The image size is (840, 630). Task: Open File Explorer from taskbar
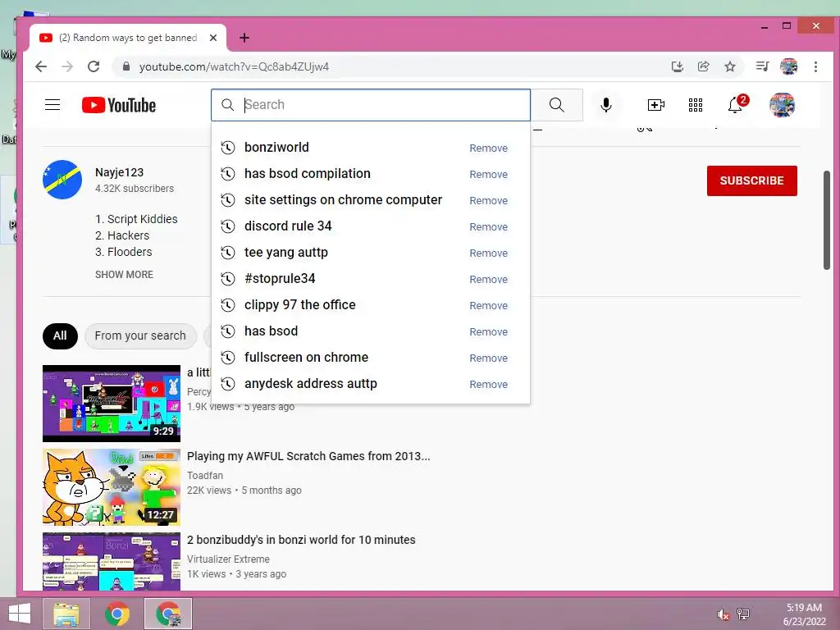pyautogui.click(x=66, y=614)
